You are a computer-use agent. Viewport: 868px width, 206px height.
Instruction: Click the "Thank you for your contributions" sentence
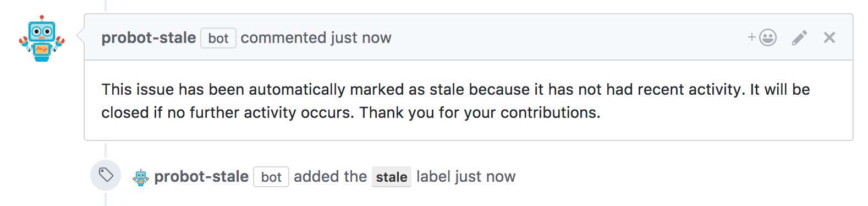point(480,112)
